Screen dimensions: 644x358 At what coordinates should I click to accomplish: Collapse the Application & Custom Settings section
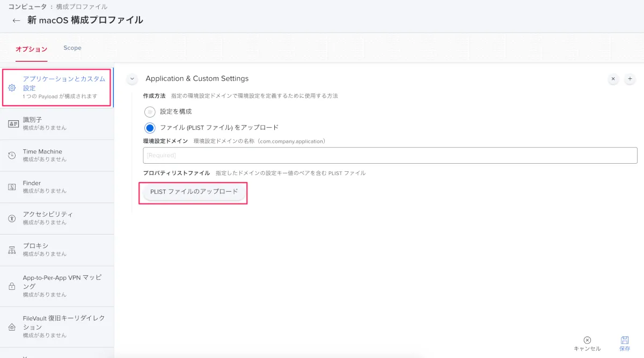pos(132,79)
